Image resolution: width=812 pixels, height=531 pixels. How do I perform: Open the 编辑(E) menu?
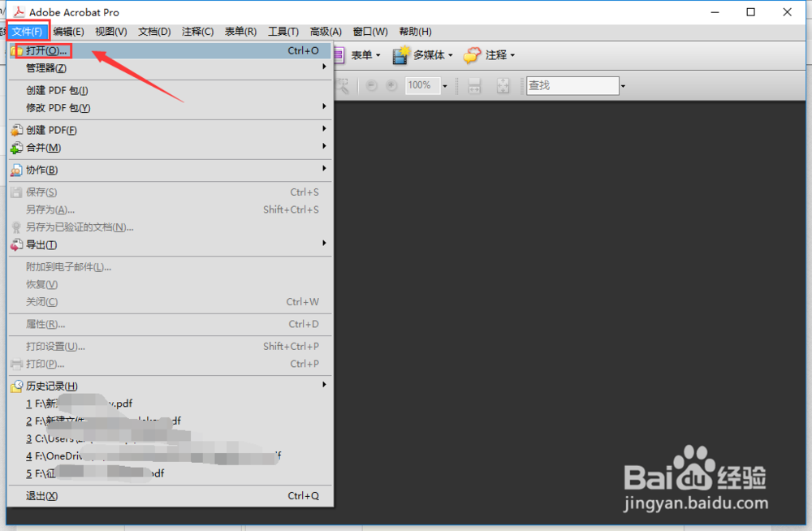point(68,32)
